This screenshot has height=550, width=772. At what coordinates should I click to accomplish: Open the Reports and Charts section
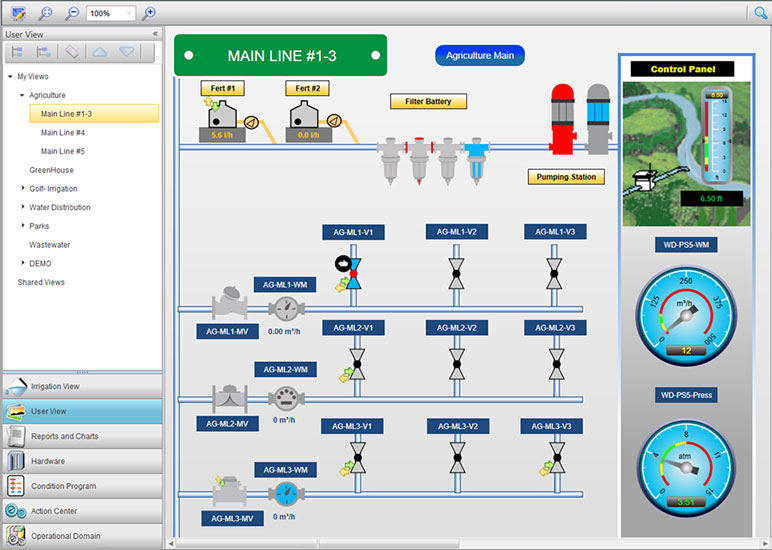(x=81, y=436)
